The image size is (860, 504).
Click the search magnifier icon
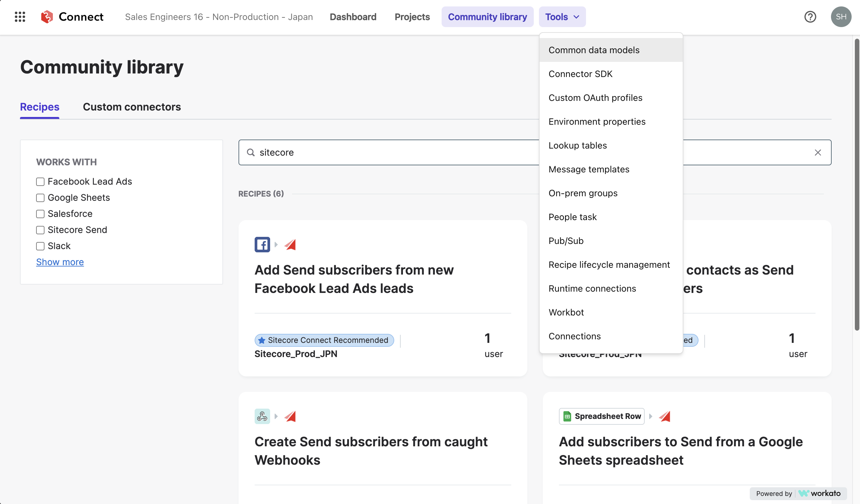(250, 152)
